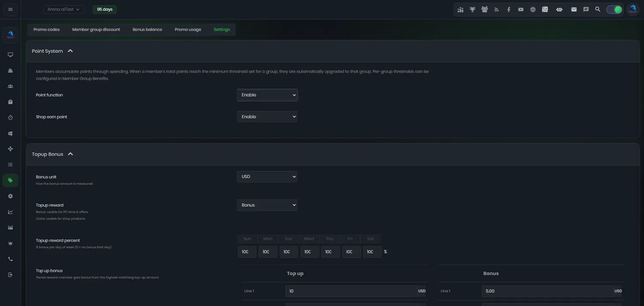Screen dimensions: 644x306
Task: Click the Top up column header
Action: coord(295,273)
